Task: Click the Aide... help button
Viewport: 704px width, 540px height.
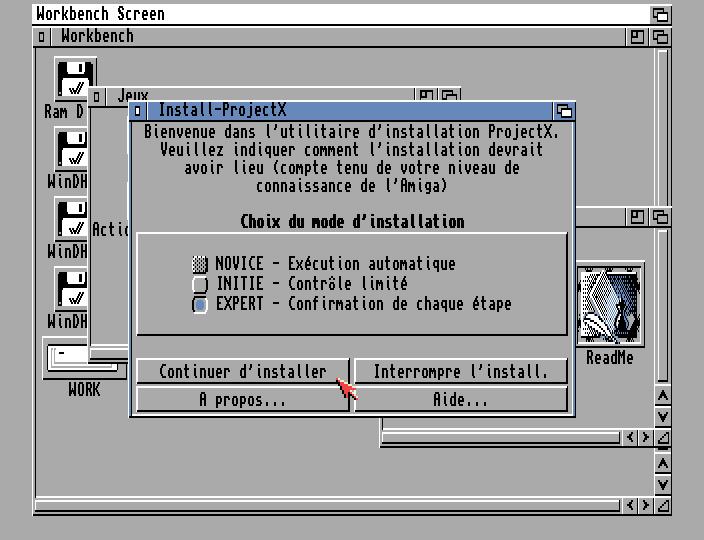Action: coord(461,400)
